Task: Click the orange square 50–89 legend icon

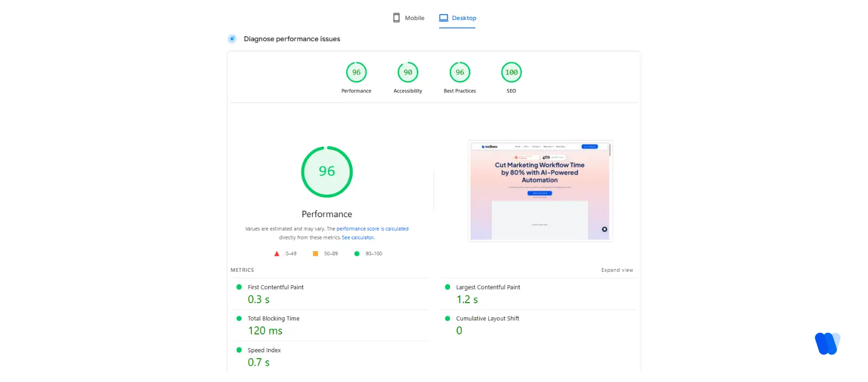Action: pos(315,253)
